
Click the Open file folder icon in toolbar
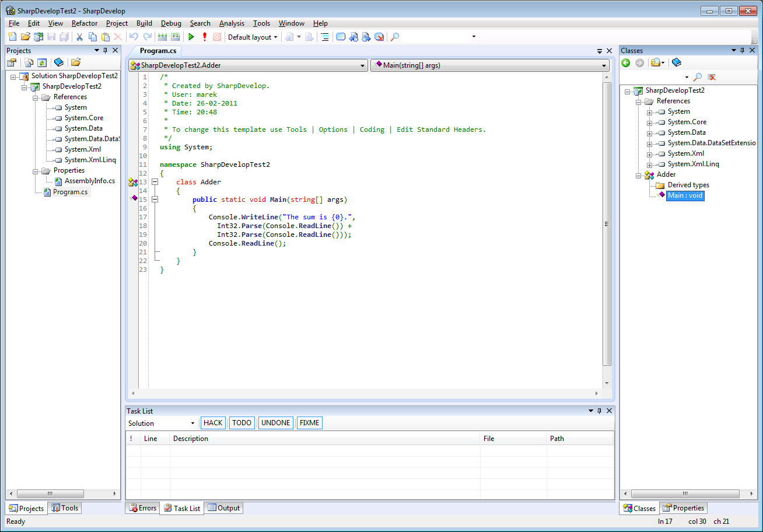(x=25, y=37)
